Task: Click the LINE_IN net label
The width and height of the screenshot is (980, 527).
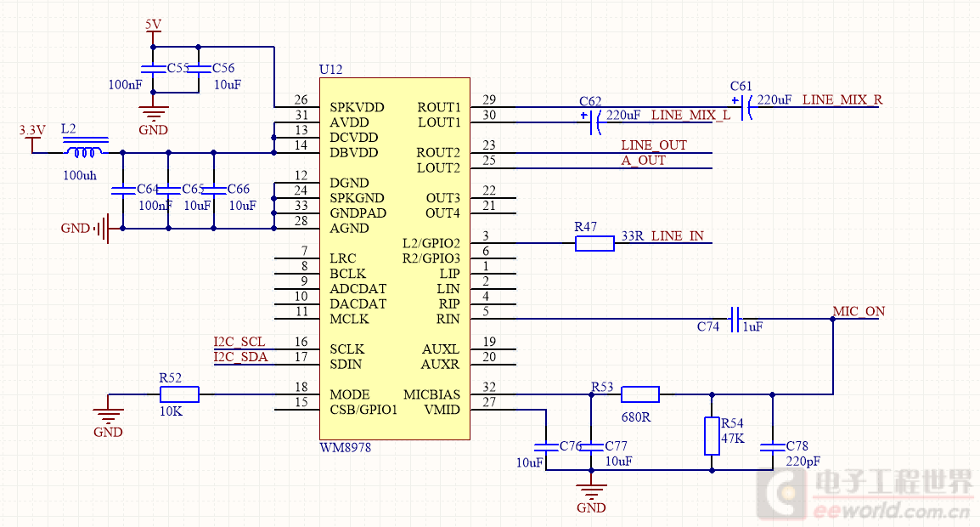Action: click(678, 236)
